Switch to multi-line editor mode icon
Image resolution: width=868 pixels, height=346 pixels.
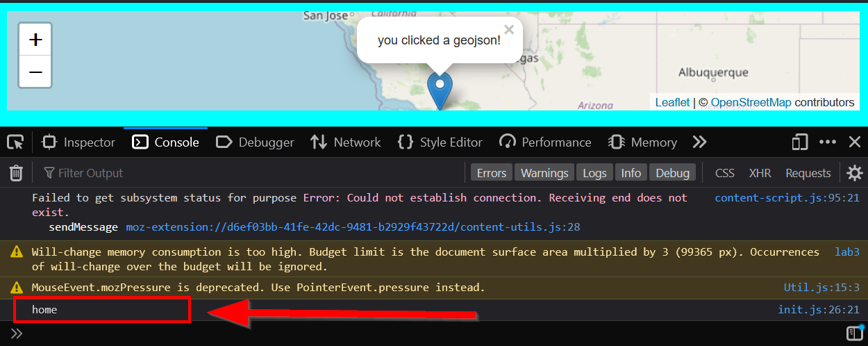tap(854, 333)
